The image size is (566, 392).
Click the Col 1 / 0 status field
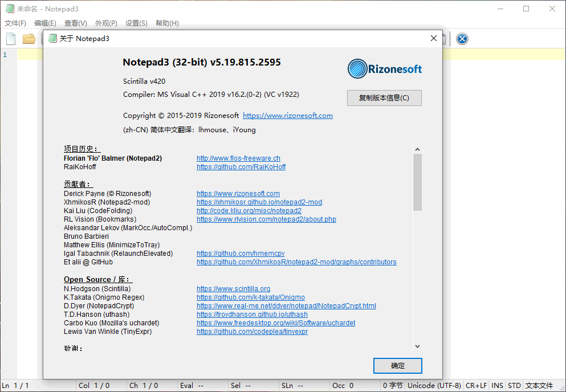coord(101,386)
